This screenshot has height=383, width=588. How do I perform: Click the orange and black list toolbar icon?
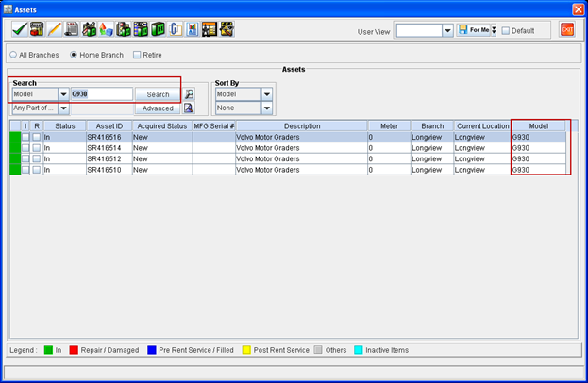coord(210,29)
